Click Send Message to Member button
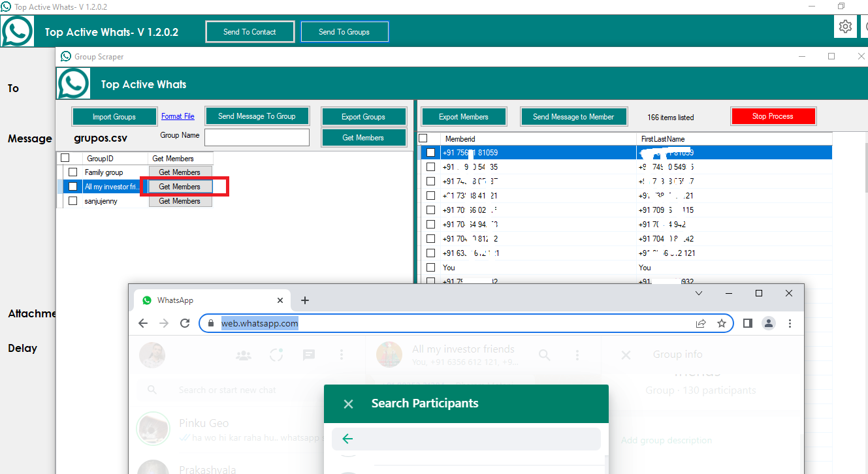Image resolution: width=868 pixels, height=474 pixels. pyautogui.click(x=573, y=117)
